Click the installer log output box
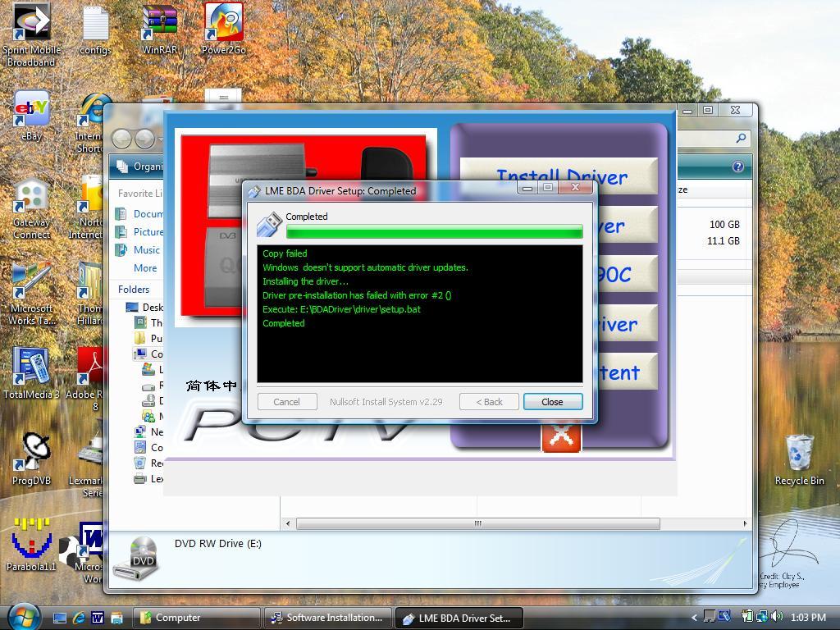840x630 pixels. (420, 314)
